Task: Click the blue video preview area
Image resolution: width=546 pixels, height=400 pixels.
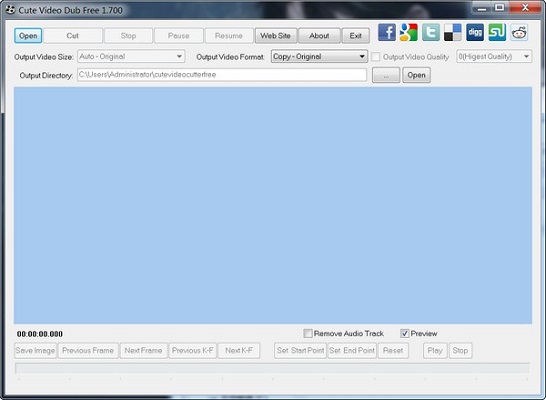Action: pyautogui.click(x=273, y=205)
